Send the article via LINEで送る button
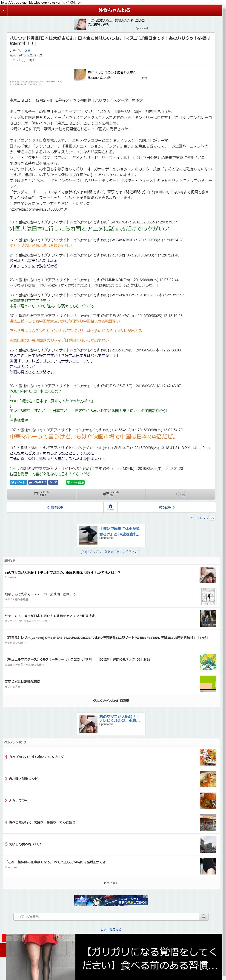Screen dimensions: 226x980 click(75, 482)
